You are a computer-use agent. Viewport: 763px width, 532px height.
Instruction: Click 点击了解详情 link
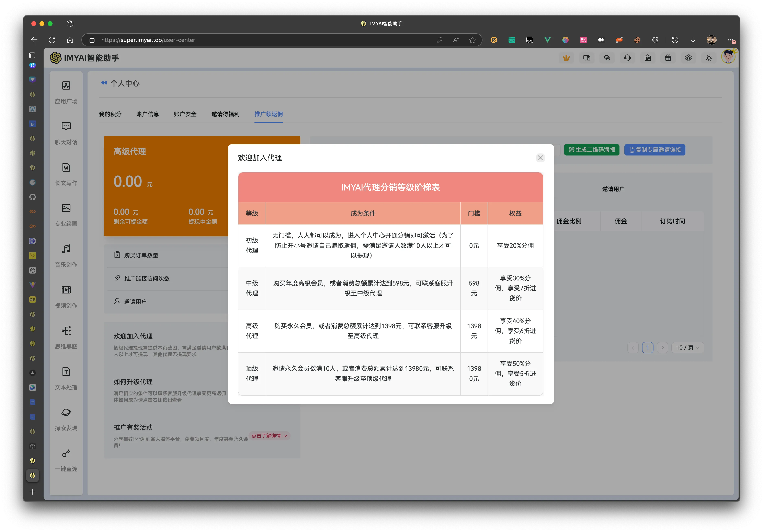[x=269, y=436]
